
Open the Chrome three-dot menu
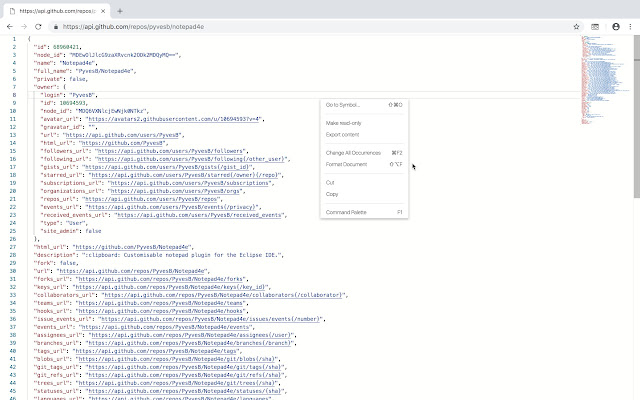630,27
